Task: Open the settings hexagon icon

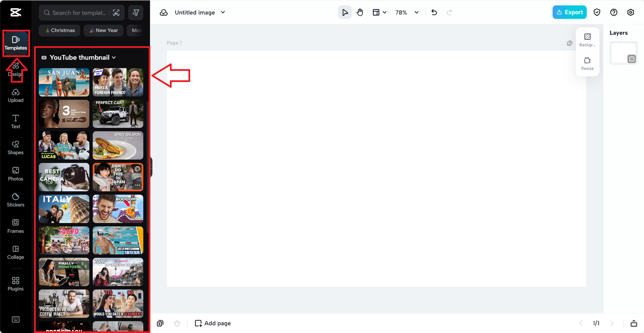Action: pos(630,13)
